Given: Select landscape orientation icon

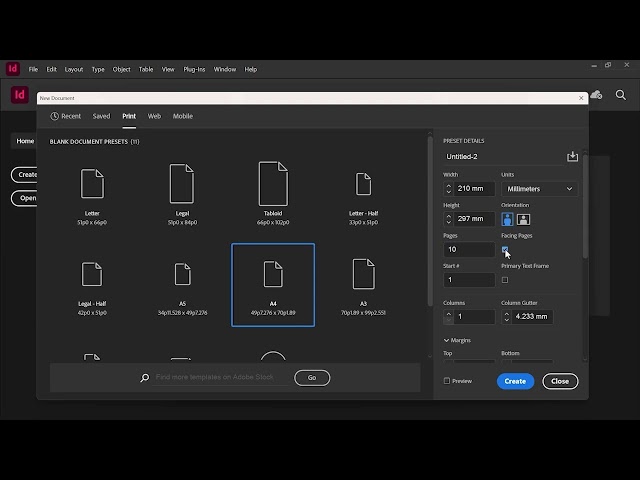Looking at the screenshot, I should pyautogui.click(x=523, y=219).
